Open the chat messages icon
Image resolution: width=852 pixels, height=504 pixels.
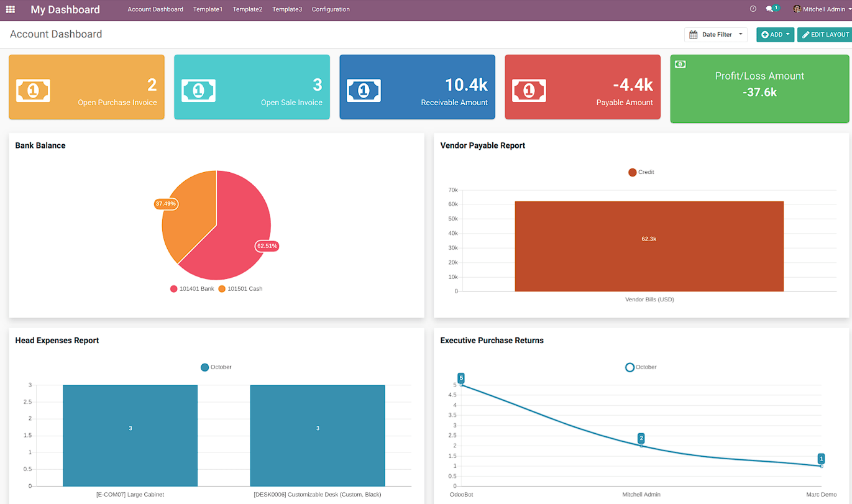point(770,9)
